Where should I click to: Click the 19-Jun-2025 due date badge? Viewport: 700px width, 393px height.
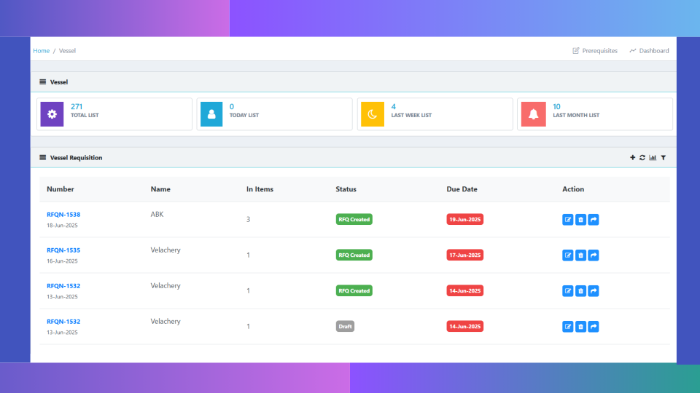(x=465, y=219)
